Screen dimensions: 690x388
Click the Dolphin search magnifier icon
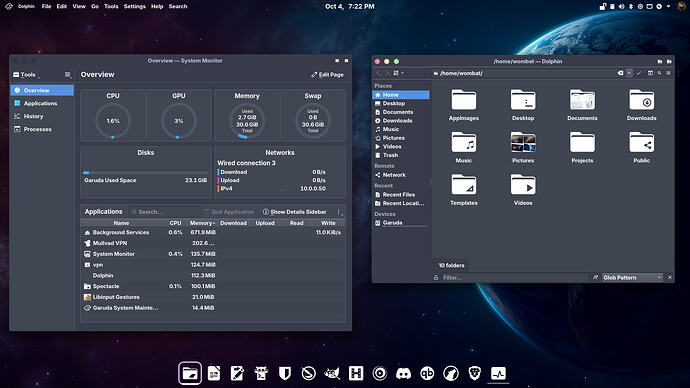point(659,73)
